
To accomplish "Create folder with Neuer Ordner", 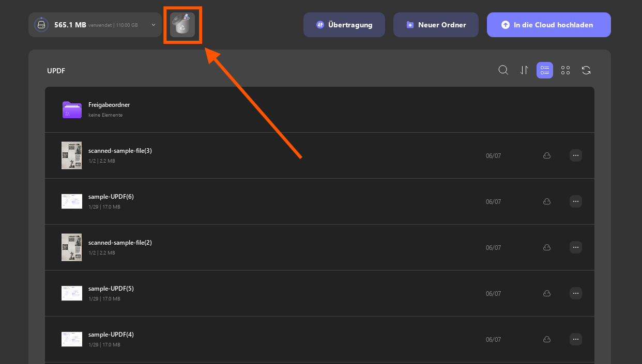I will [x=436, y=25].
